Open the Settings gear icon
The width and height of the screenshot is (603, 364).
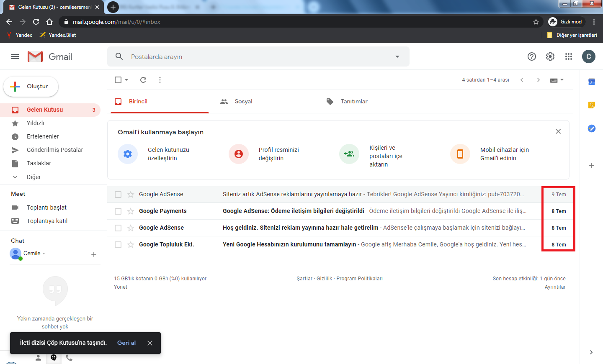point(550,56)
